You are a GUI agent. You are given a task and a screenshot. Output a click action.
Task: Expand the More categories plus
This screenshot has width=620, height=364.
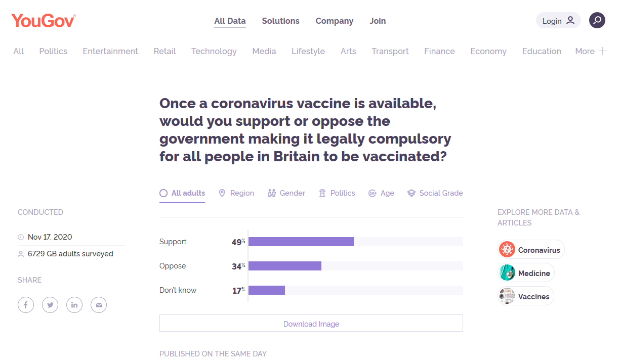602,51
